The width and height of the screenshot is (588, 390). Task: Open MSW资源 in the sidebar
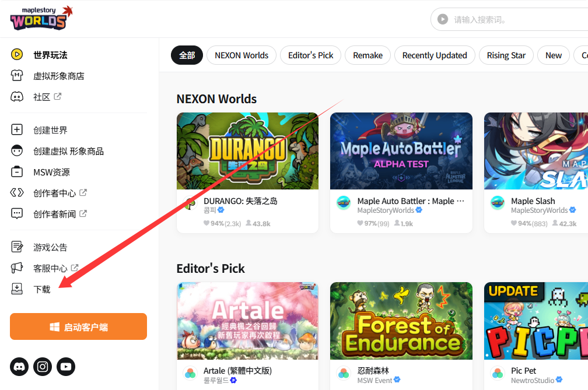coord(51,172)
